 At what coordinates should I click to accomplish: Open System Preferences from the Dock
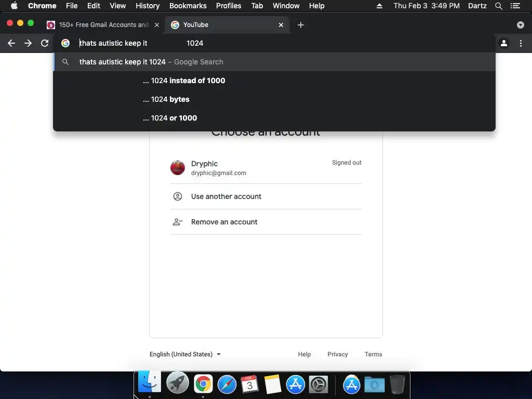(318, 384)
